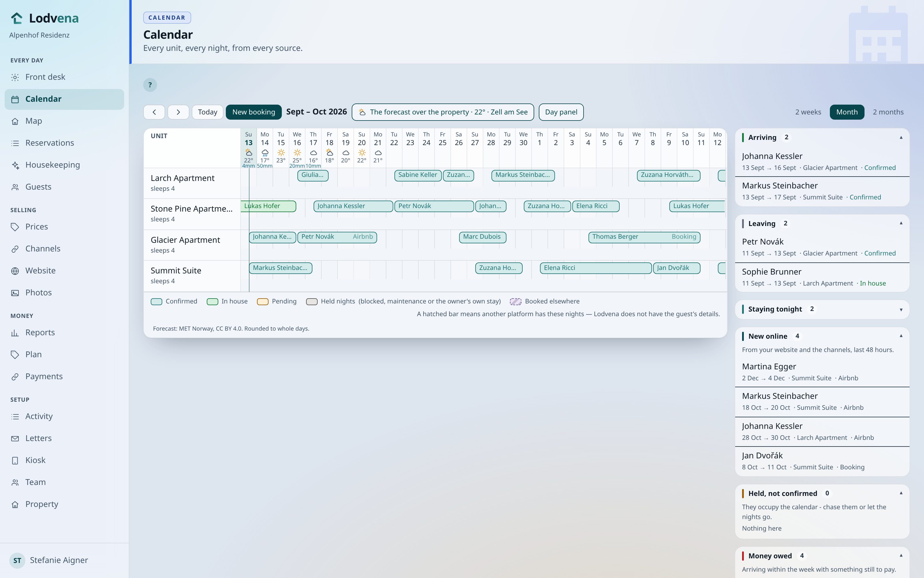The height and width of the screenshot is (578, 924).
Task: Open the Channels page
Action: 64,249
